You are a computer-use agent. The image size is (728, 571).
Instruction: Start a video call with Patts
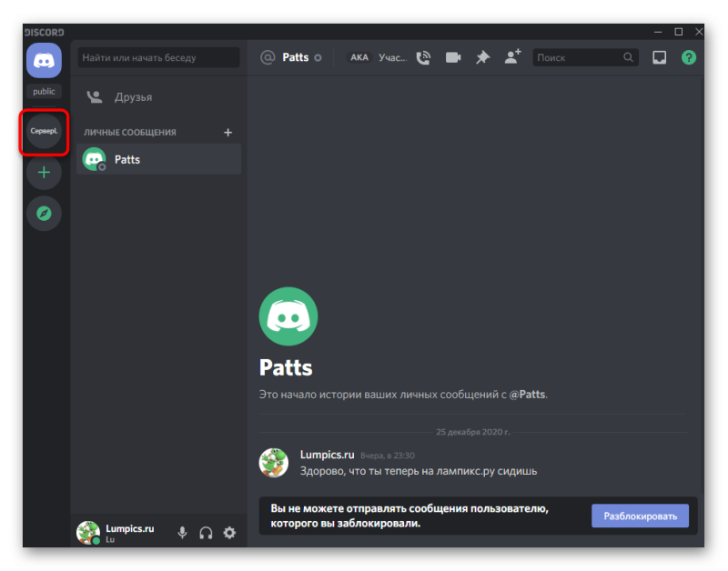pyautogui.click(x=453, y=57)
